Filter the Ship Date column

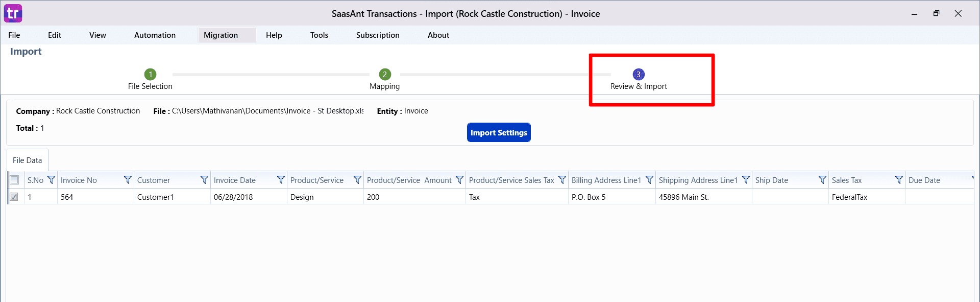point(822,180)
